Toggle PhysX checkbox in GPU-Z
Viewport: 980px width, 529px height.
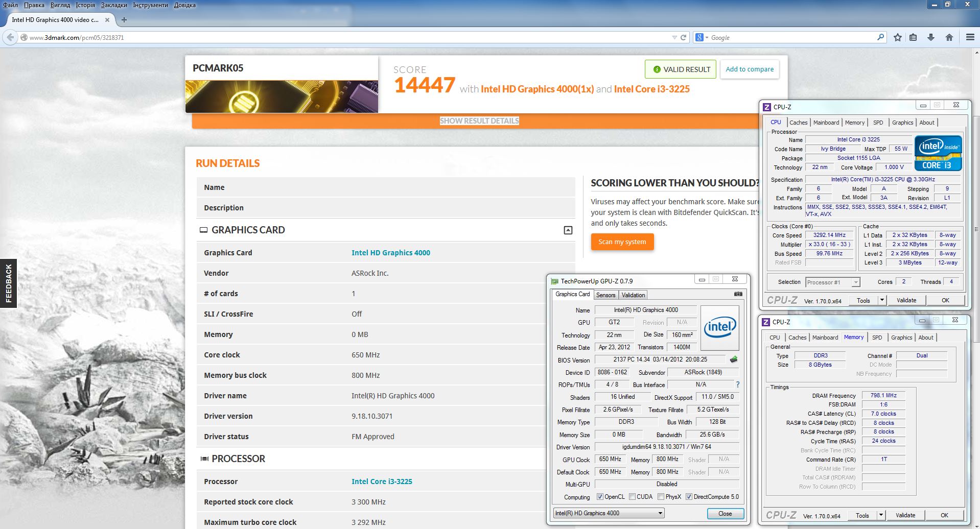[x=661, y=497]
